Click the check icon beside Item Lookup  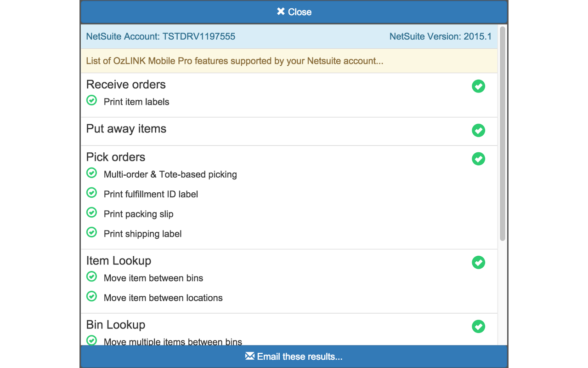[478, 262]
